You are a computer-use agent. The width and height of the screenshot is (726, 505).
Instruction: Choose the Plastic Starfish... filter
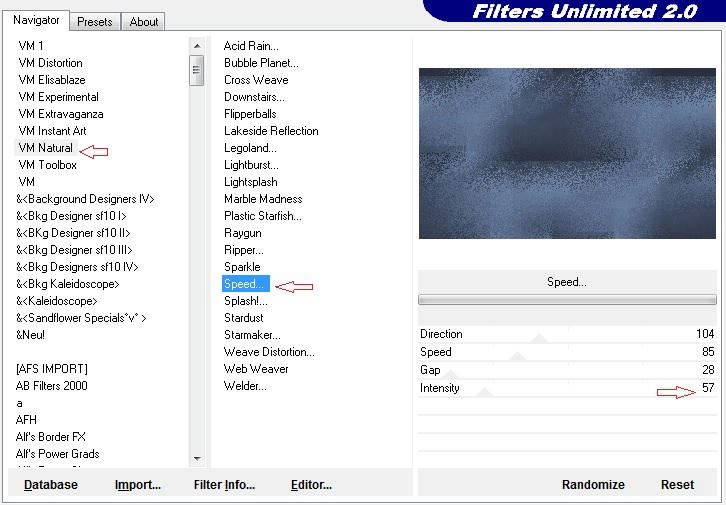[x=263, y=216]
